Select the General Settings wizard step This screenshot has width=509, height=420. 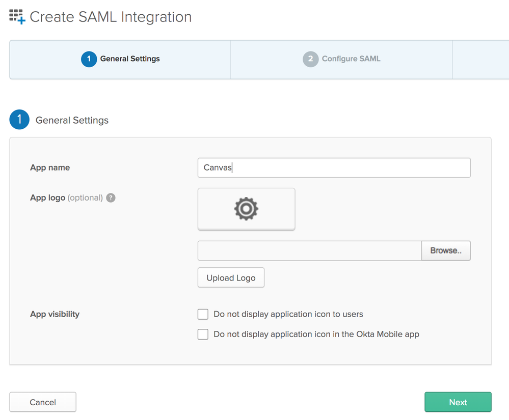[x=120, y=60]
